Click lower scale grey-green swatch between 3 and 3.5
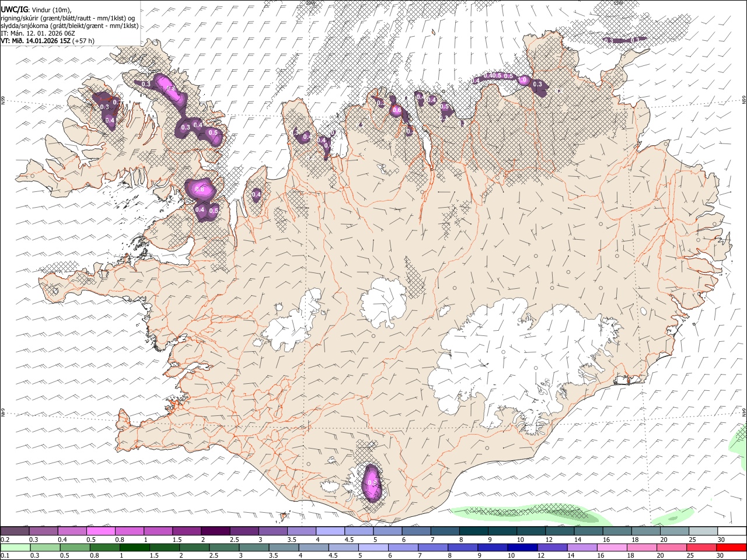 click(x=254, y=548)
